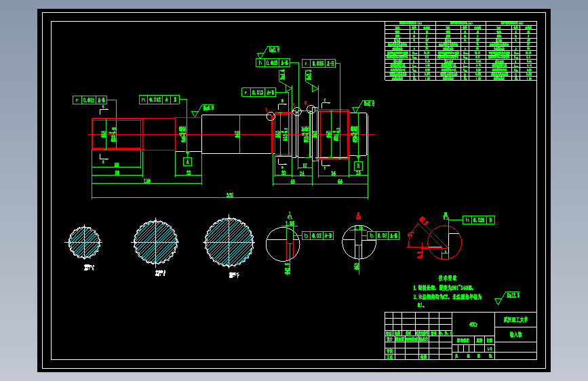Select the smallest hatched spline cross-section

(85, 242)
